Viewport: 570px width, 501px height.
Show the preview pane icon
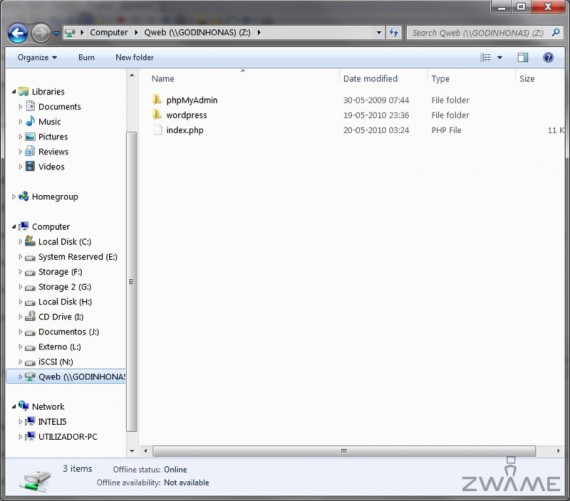click(x=523, y=57)
